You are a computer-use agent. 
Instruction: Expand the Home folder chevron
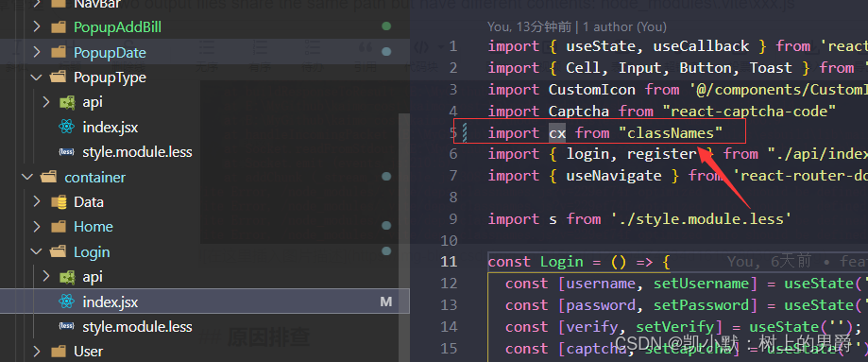point(37,227)
